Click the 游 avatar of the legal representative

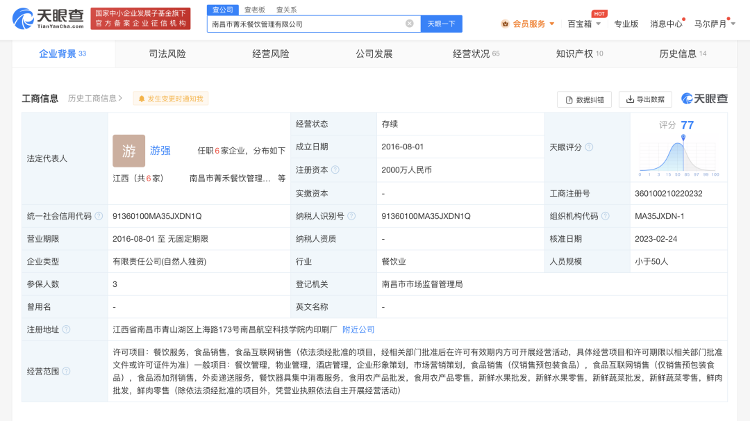128,150
